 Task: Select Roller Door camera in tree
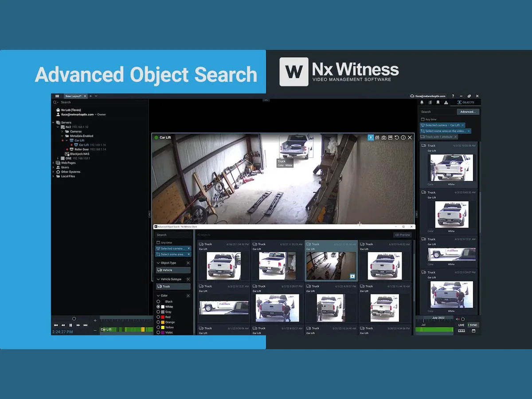pos(82,149)
